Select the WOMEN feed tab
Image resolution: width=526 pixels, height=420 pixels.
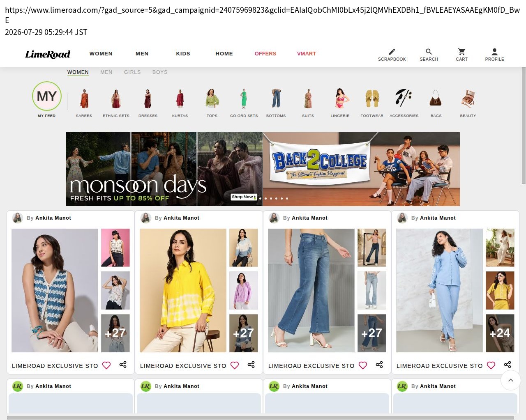78,72
